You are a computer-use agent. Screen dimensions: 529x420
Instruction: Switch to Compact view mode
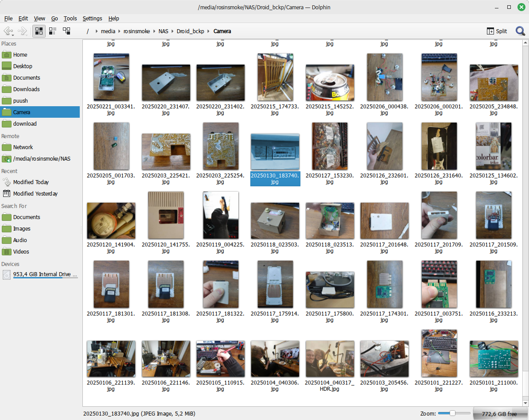pos(53,31)
